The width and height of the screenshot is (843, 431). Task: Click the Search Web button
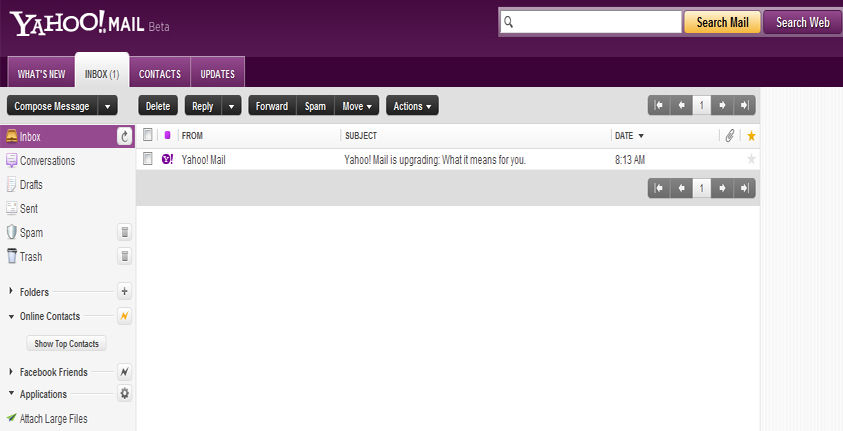click(x=803, y=22)
